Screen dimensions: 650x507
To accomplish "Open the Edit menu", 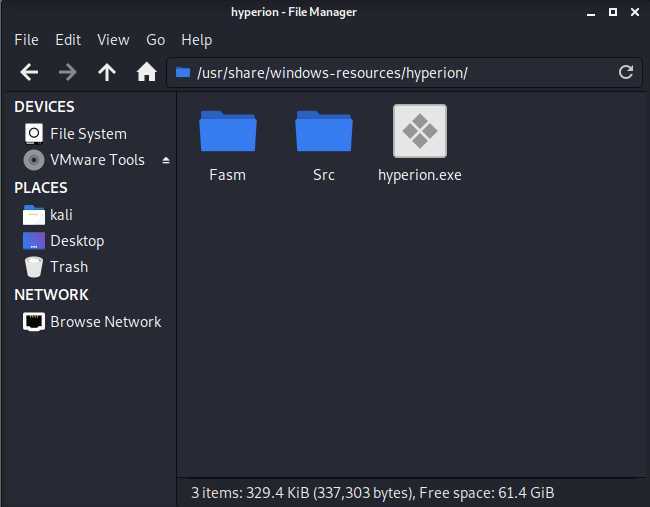I will click(68, 40).
